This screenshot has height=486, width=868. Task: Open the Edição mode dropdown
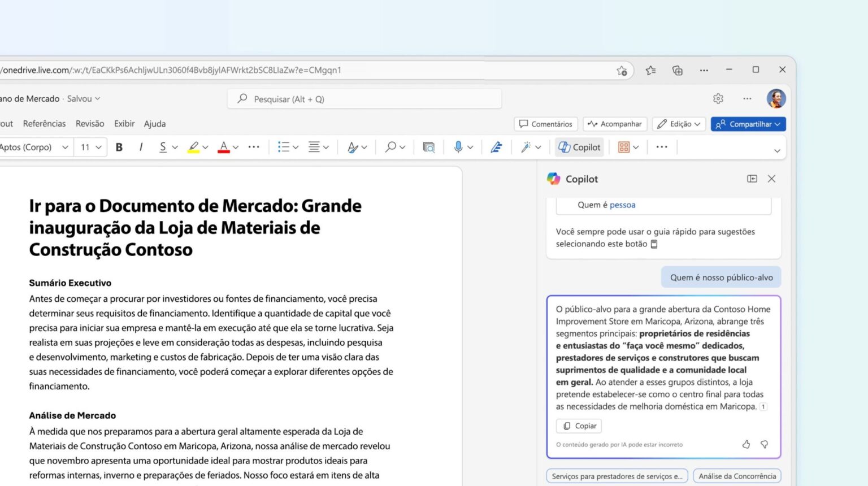click(x=679, y=124)
